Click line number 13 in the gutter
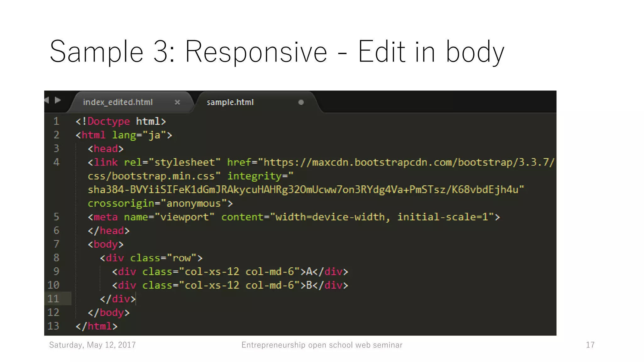Screen dimensions: 644x362 [x=53, y=326]
